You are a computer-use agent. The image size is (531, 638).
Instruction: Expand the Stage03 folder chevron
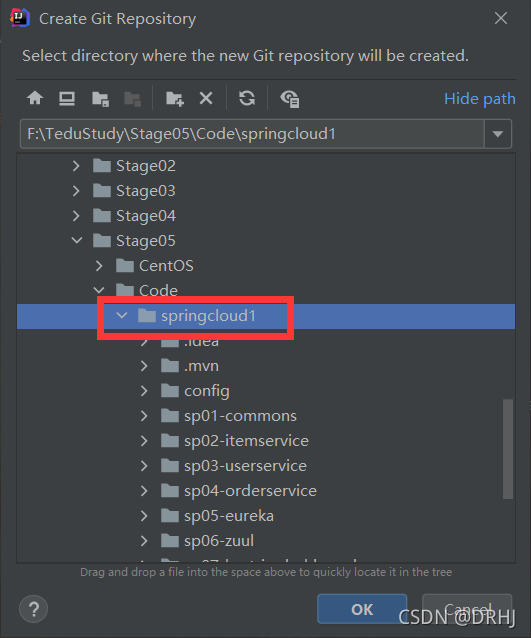76,190
